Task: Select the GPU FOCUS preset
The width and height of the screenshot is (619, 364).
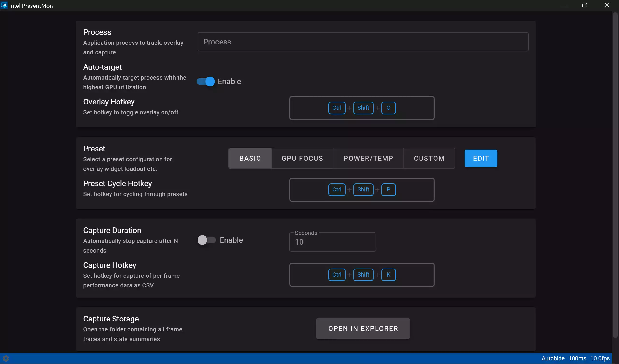Action: [302, 158]
